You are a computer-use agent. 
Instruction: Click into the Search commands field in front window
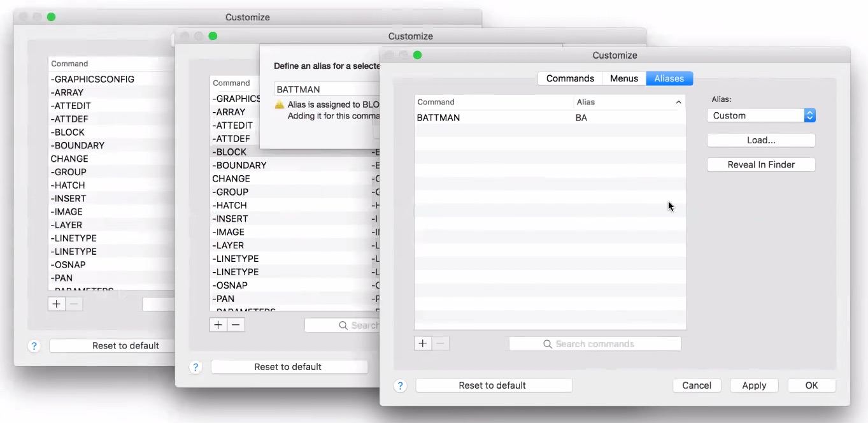click(x=595, y=344)
